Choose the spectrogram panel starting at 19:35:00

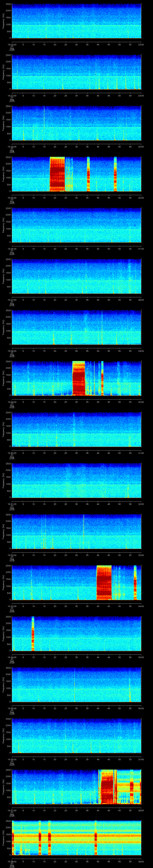[77, 685]
